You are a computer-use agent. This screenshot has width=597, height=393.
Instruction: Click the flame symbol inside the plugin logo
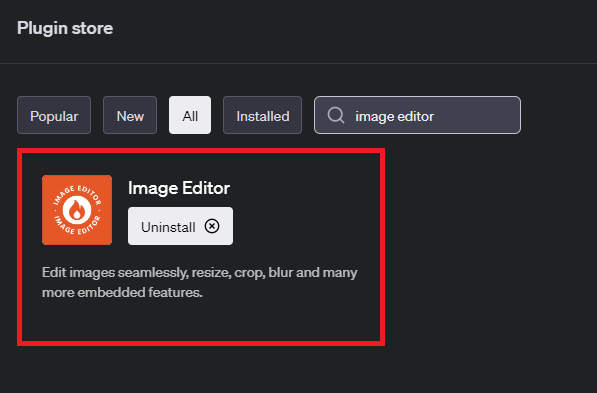click(77, 210)
